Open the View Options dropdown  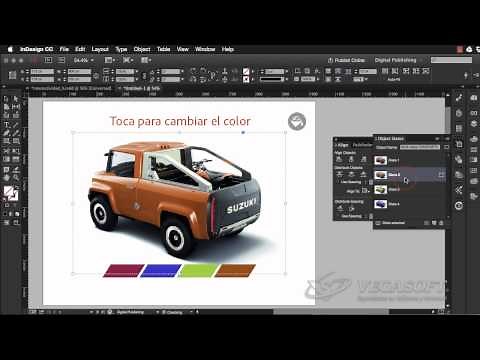tap(110, 60)
